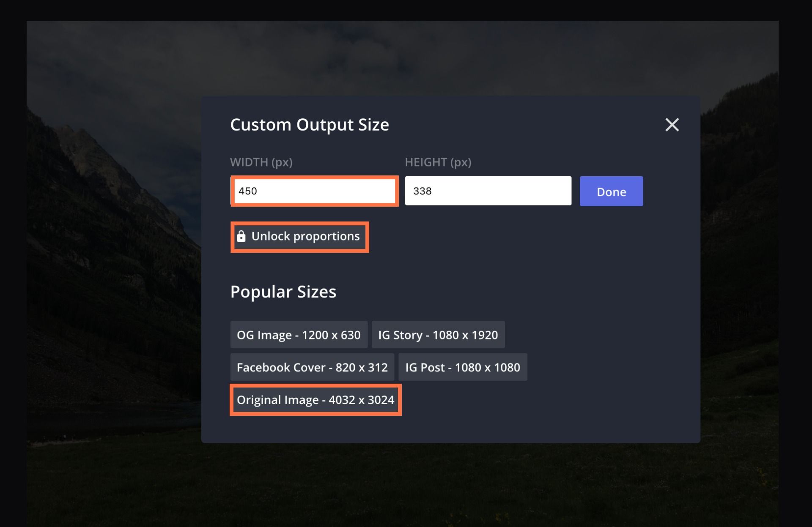The width and height of the screenshot is (812, 527).
Task: Focus the HEIGHT input showing 338
Action: pyautogui.click(x=488, y=191)
